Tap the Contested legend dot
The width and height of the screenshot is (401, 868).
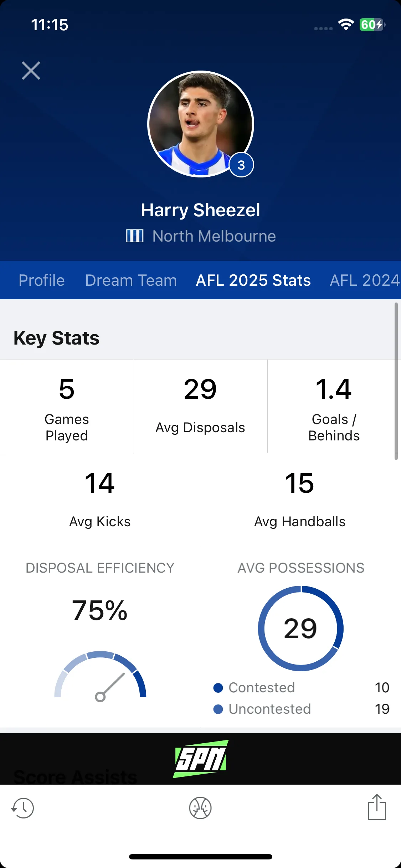coord(218,688)
